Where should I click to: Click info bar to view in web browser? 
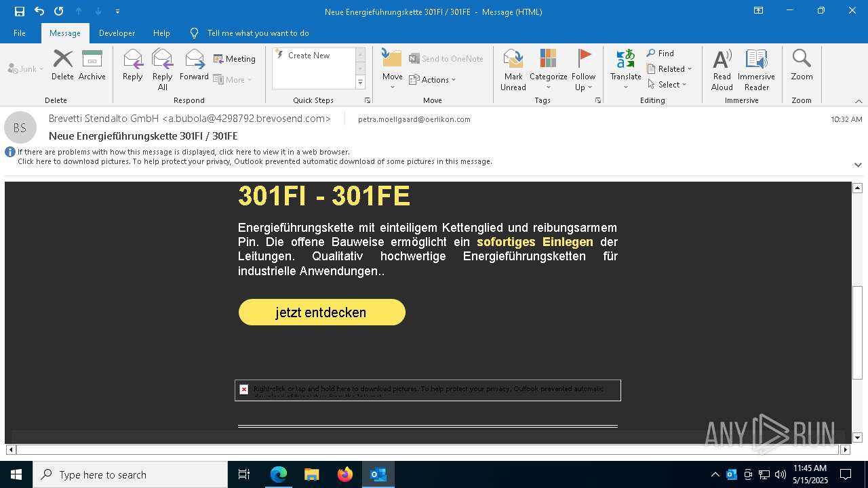point(184,152)
